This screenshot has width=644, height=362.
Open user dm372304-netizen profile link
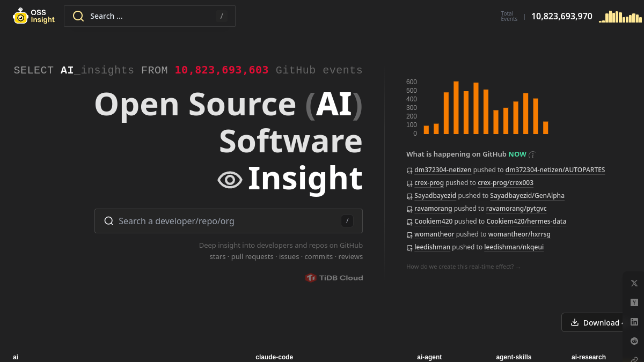(x=443, y=170)
